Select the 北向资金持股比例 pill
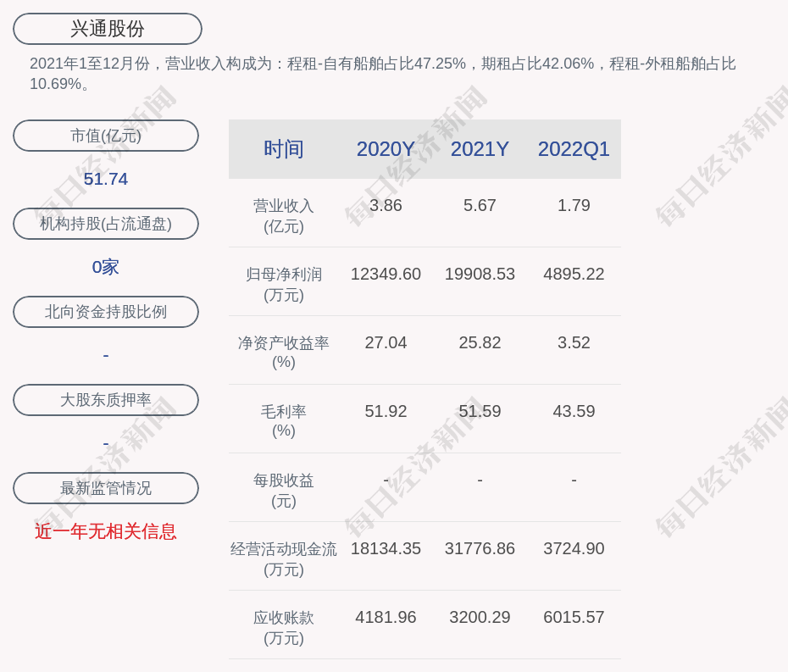Screen dimensions: 788x672 (x=106, y=312)
